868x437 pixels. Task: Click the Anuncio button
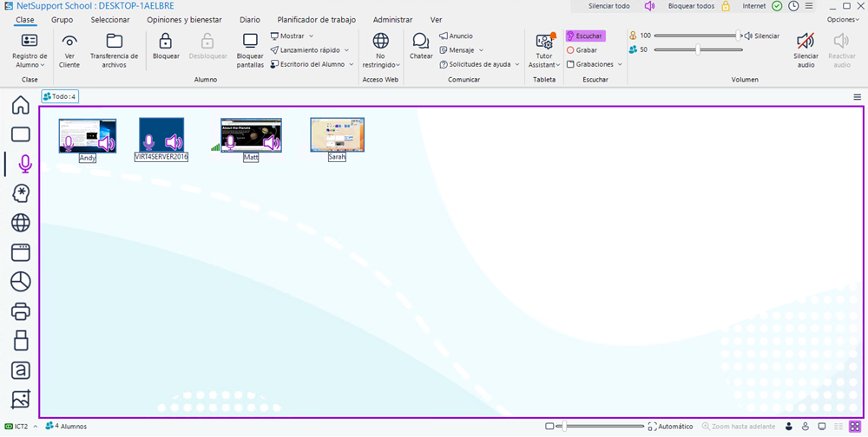457,36
